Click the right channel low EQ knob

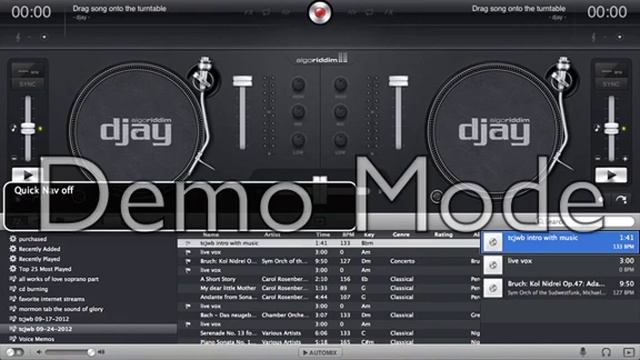coord(340,140)
